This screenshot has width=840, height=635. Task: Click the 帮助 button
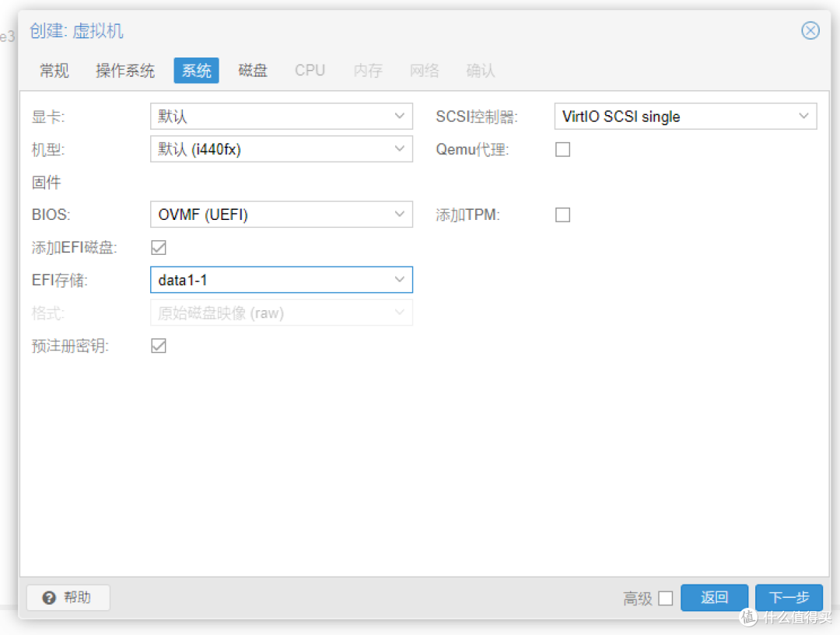[x=68, y=598]
